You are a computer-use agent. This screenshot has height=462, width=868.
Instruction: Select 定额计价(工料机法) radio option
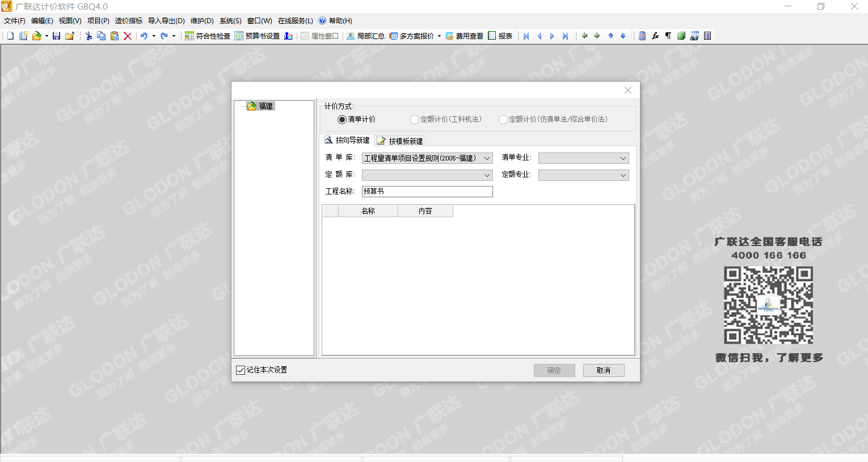[x=415, y=120]
